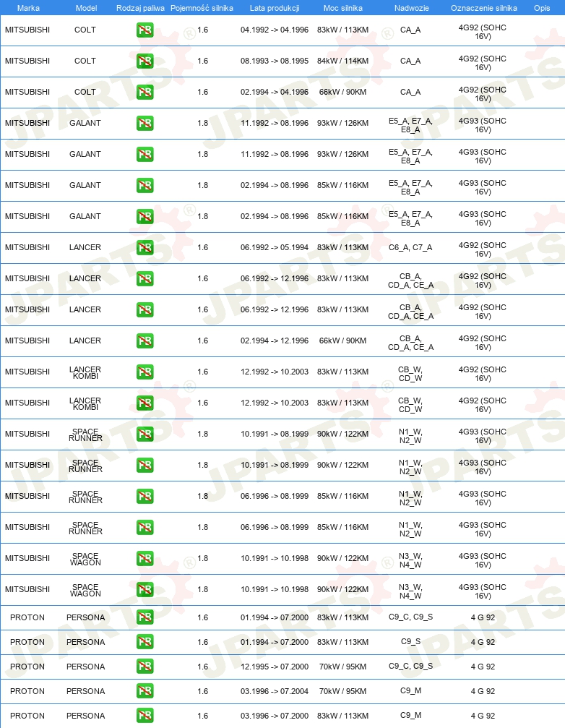This screenshot has height=728, width=565.
Task: Select the date range 02.1994 -> 04.1996
Action: tap(275, 92)
